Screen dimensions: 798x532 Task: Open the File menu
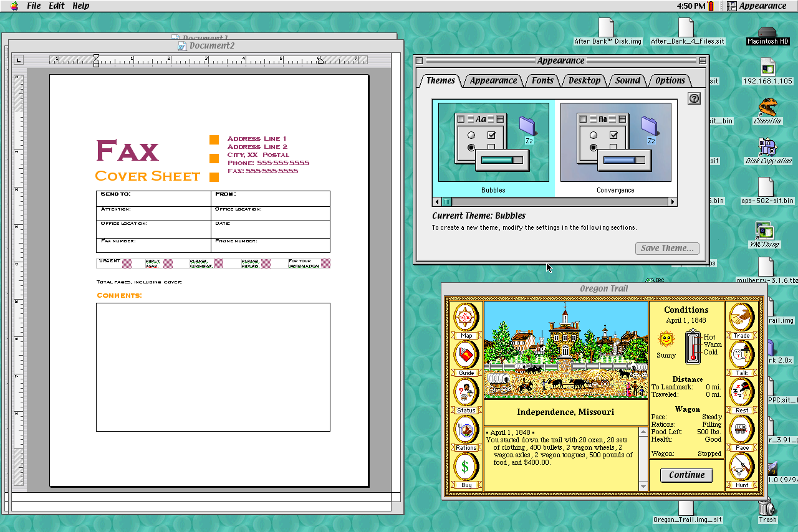click(x=34, y=6)
